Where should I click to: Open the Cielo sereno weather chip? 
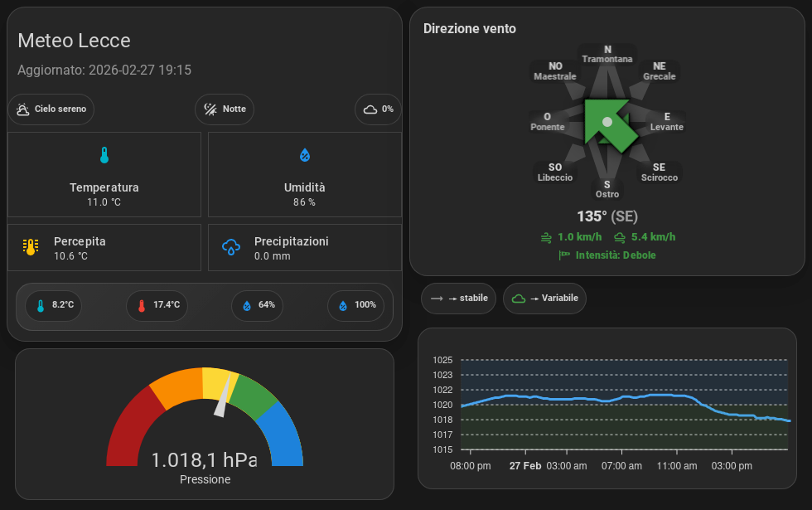51,109
